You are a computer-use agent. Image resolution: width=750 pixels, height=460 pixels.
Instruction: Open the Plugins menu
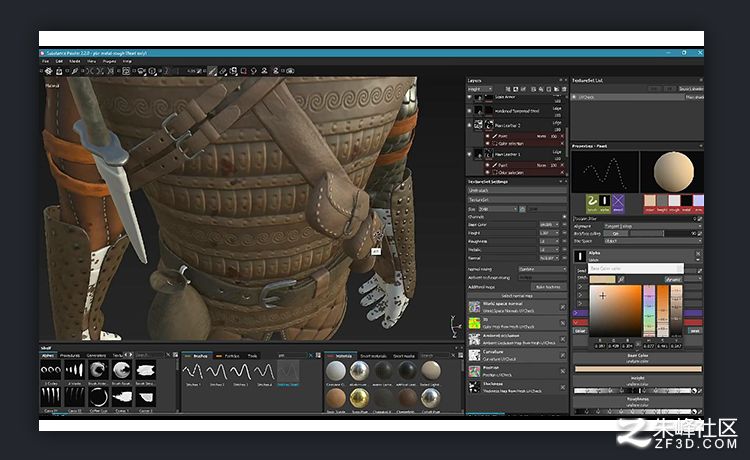tap(110, 61)
